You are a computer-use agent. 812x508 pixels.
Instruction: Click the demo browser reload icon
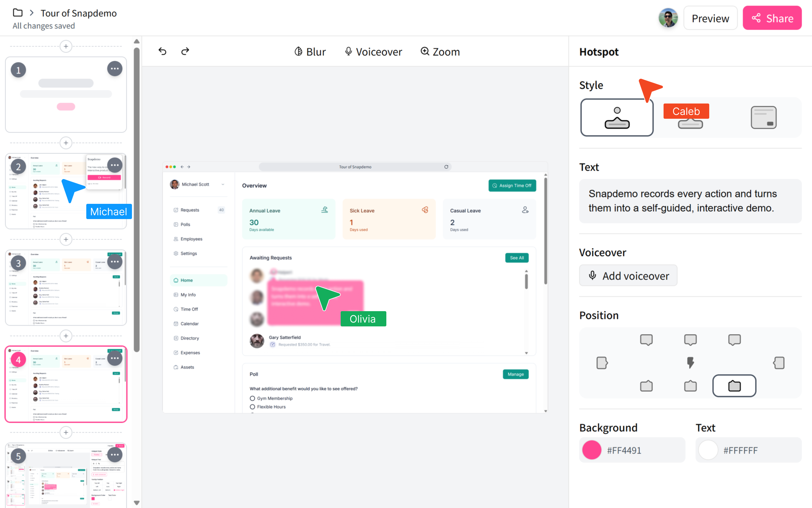click(x=446, y=167)
